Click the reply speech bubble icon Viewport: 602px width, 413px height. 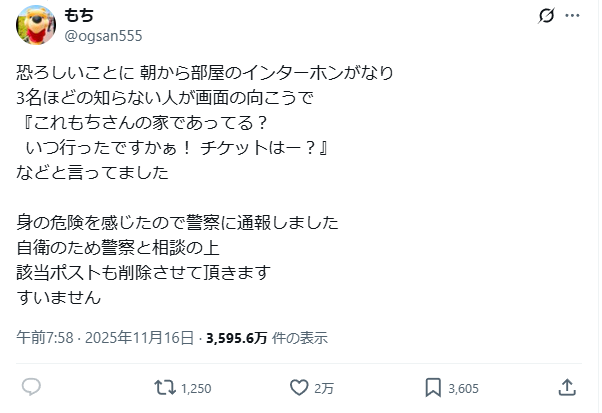(31, 386)
